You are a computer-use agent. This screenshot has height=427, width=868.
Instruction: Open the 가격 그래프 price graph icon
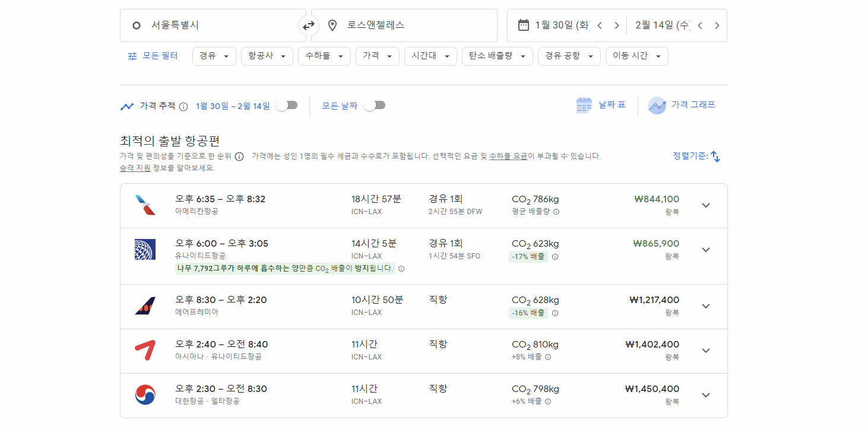657,105
